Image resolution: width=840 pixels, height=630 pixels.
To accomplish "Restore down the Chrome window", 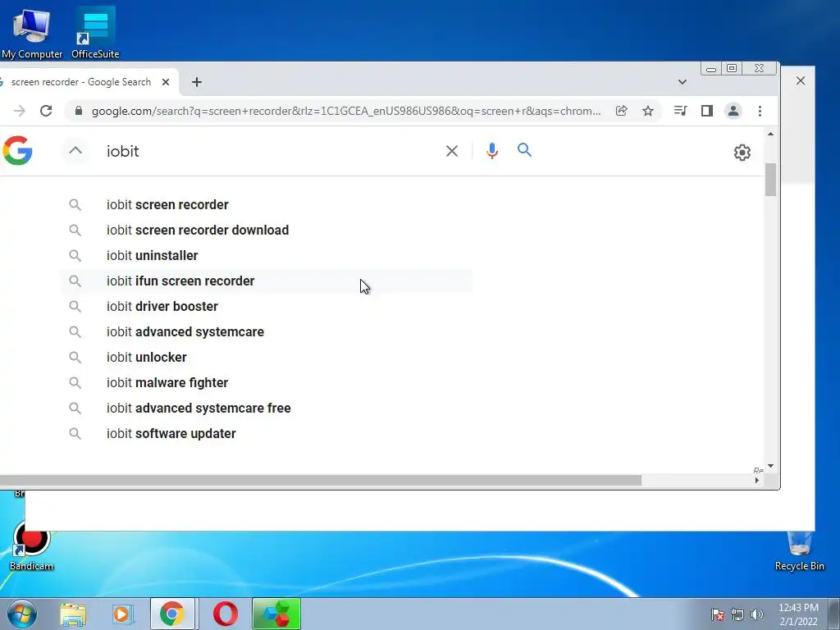I will pos(732,68).
